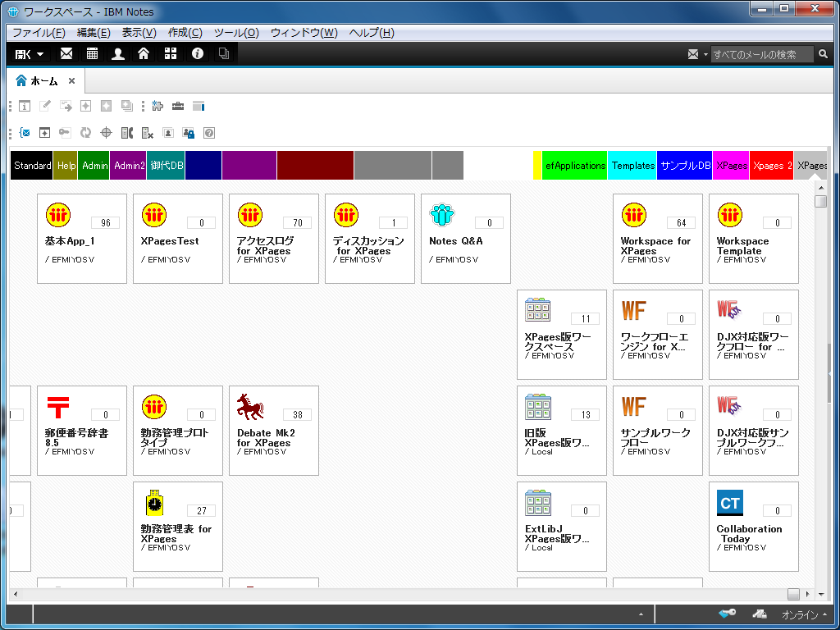Click the server phone call toolbar icon

pos(127,133)
